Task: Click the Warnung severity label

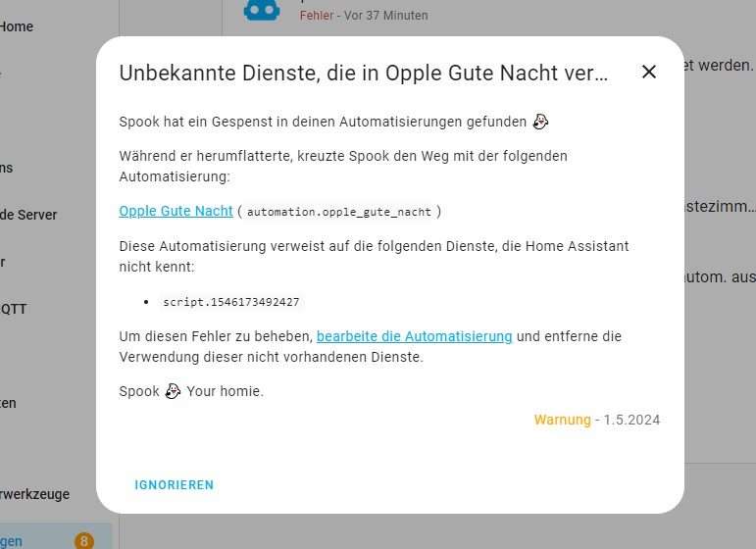Action: tap(562, 420)
